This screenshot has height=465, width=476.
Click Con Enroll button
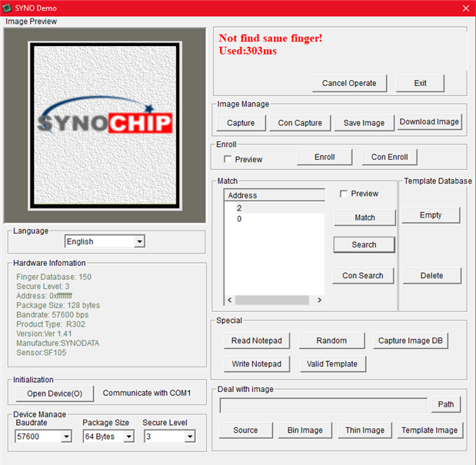[x=389, y=157]
